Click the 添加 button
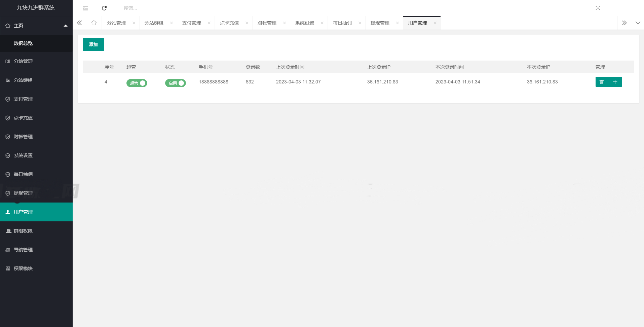The height and width of the screenshot is (327, 644). click(x=93, y=44)
